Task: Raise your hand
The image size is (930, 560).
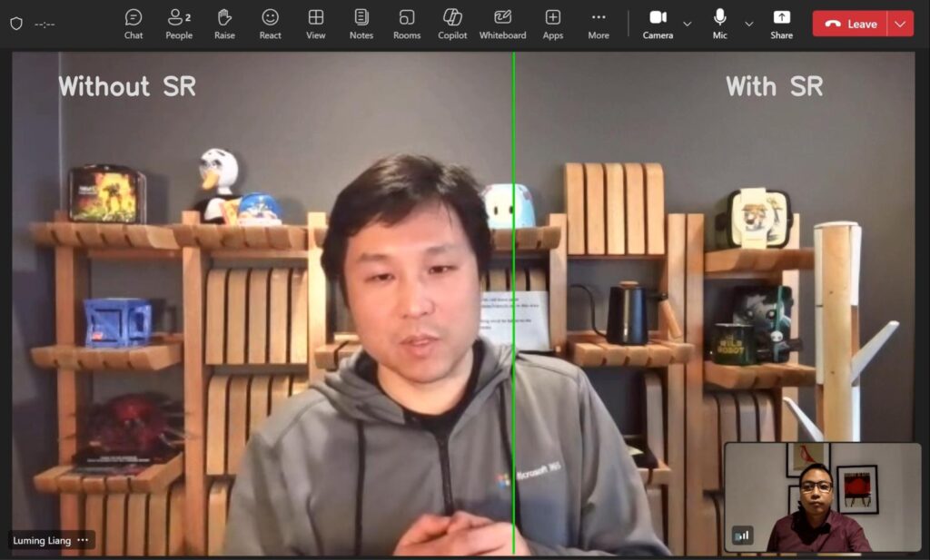Action: tap(224, 23)
